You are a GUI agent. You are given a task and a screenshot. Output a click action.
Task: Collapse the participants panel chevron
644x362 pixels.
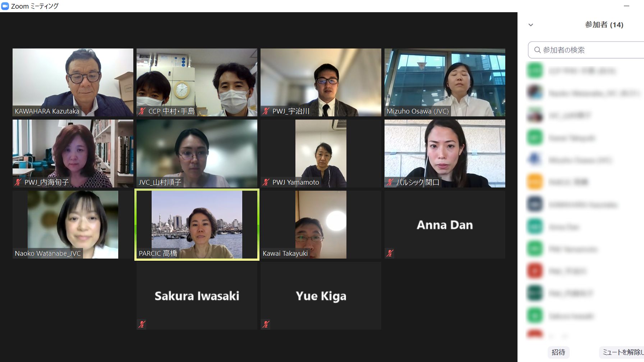(531, 25)
